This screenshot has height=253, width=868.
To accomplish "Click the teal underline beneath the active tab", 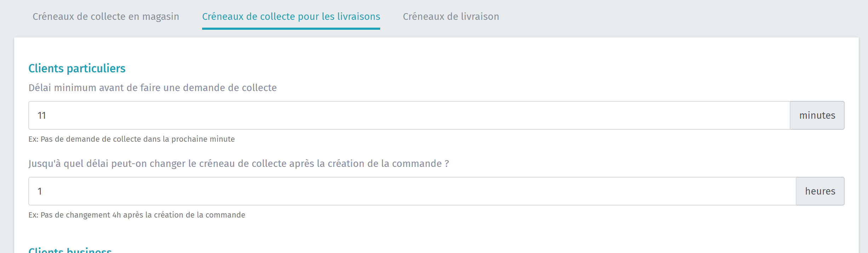I will (x=291, y=29).
